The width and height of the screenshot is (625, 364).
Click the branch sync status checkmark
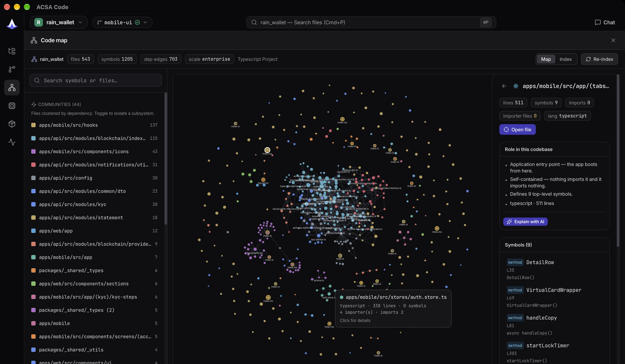(x=137, y=22)
